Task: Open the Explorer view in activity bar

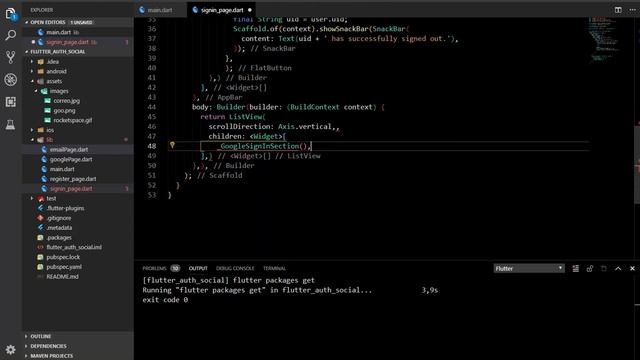Action: (x=11, y=14)
